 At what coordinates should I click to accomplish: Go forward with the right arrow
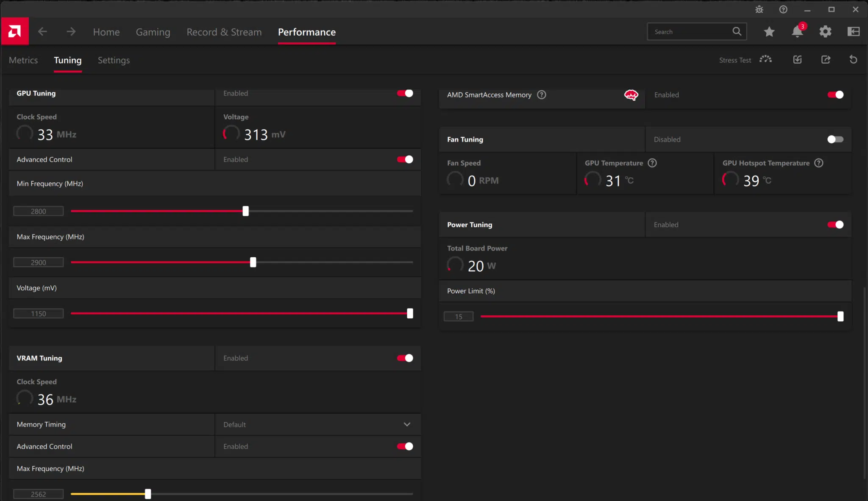click(x=71, y=31)
